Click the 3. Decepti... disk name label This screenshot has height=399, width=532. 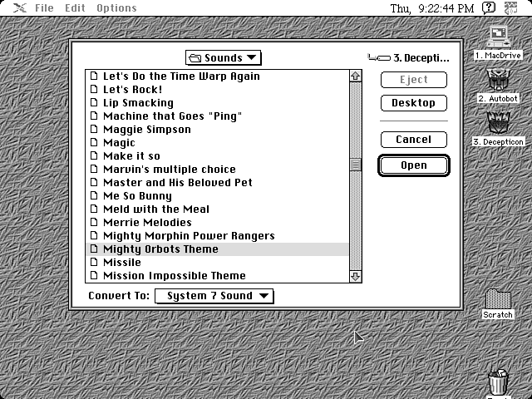point(421,58)
